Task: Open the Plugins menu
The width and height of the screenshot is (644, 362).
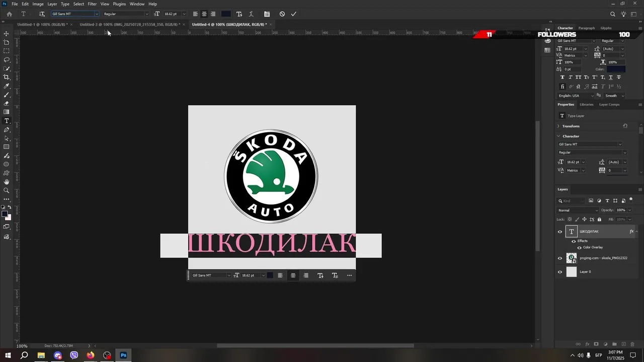Action: [119, 4]
